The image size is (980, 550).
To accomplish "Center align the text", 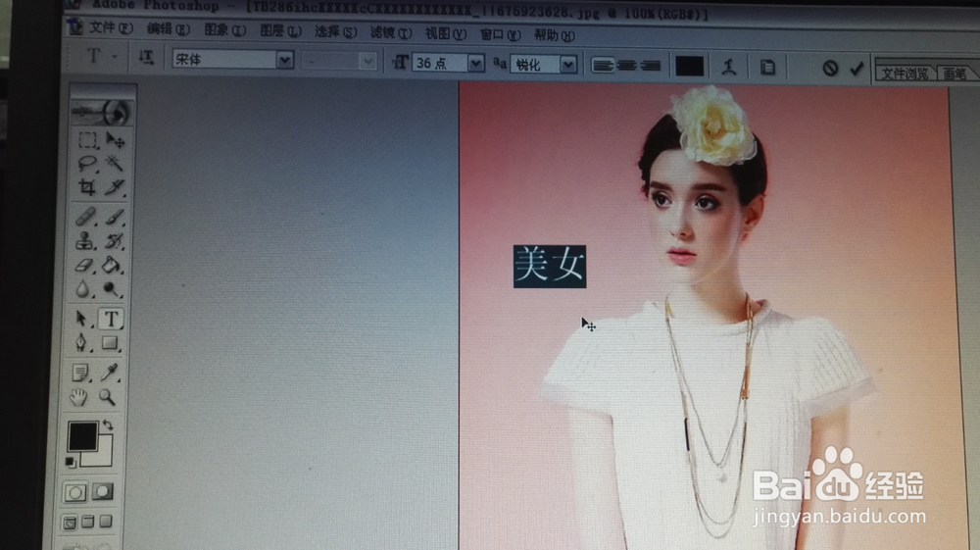I will click(x=626, y=65).
